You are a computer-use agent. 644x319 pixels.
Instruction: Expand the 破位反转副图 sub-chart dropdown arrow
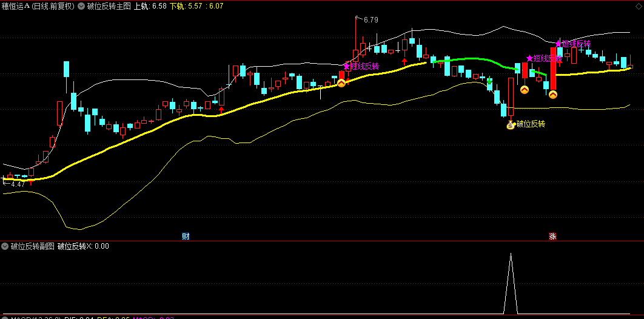pos(5,246)
